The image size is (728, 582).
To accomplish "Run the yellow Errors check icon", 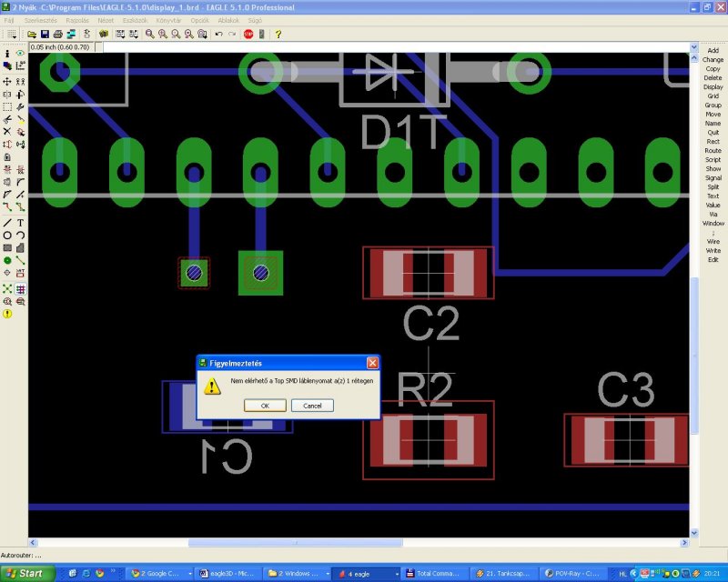I will click(x=7, y=314).
